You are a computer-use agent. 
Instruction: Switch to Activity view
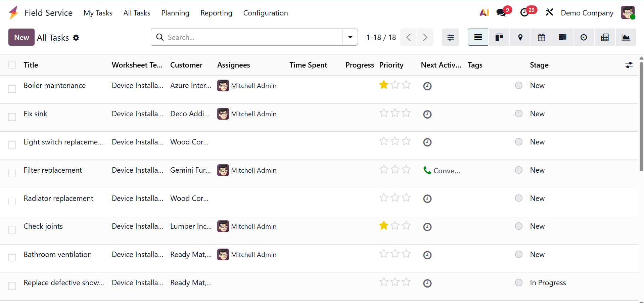tap(584, 37)
